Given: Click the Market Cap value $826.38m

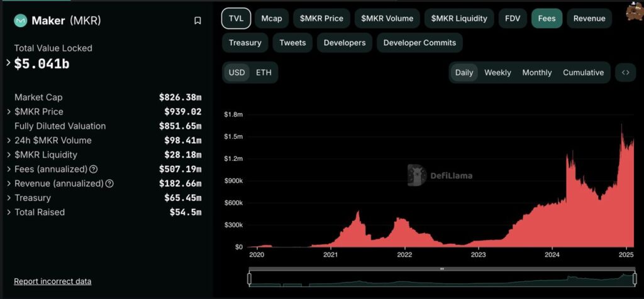Looking at the screenshot, I should [x=180, y=97].
